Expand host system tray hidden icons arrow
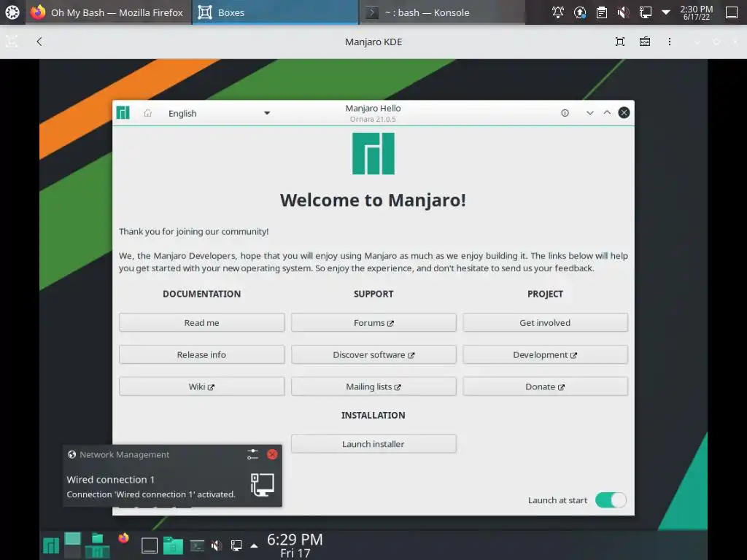 [x=666, y=12]
